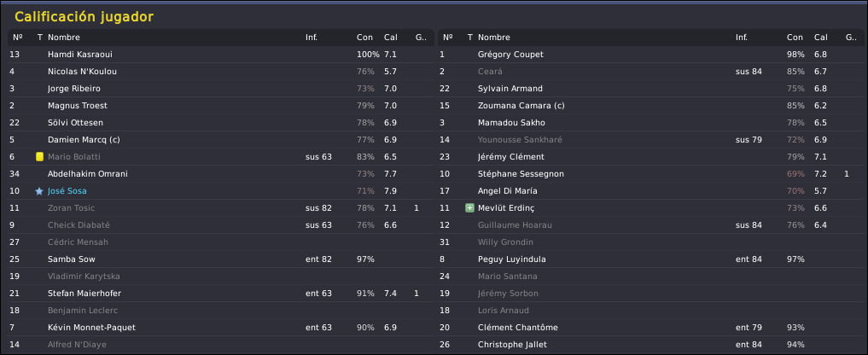Sort right table by Cal column header
The image size is (868, 355).
[820, 38]
